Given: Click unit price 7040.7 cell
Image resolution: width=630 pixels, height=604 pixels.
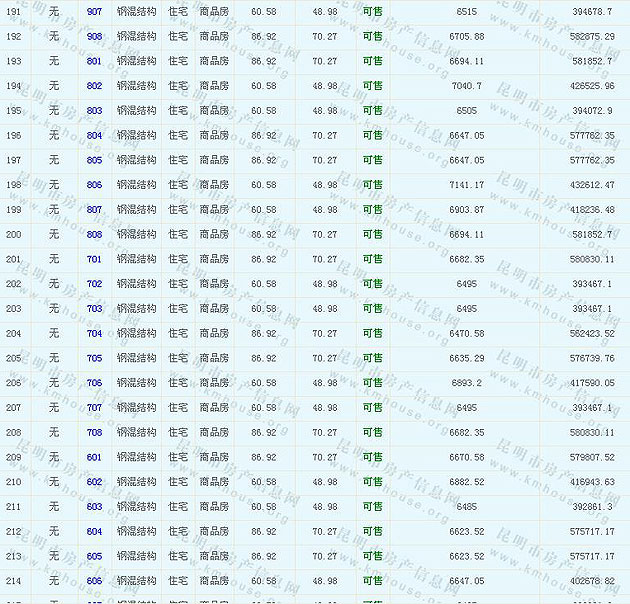Looking at the screenshot, I should coord(466,86).
